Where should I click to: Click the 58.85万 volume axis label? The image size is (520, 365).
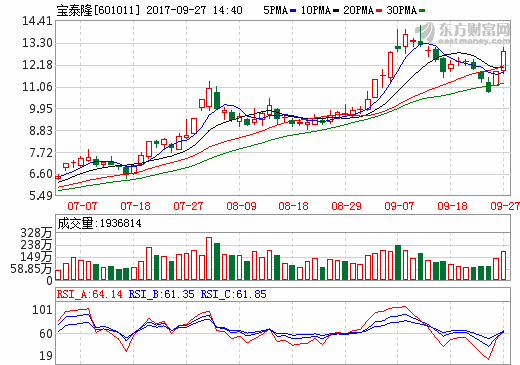click(x=31, y=269)
